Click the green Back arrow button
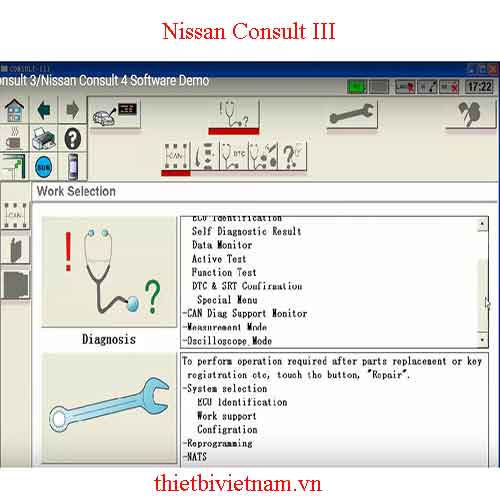 pyautogui.click(x=44, y=110)
